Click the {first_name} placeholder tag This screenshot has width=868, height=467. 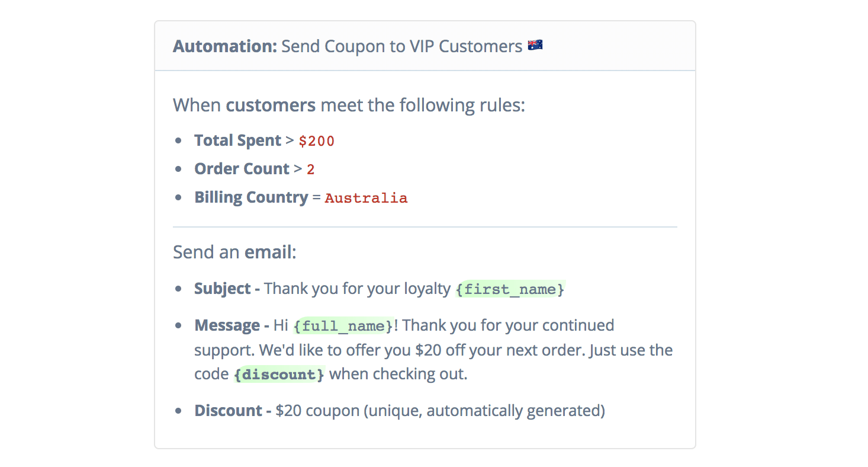(510, 289)
